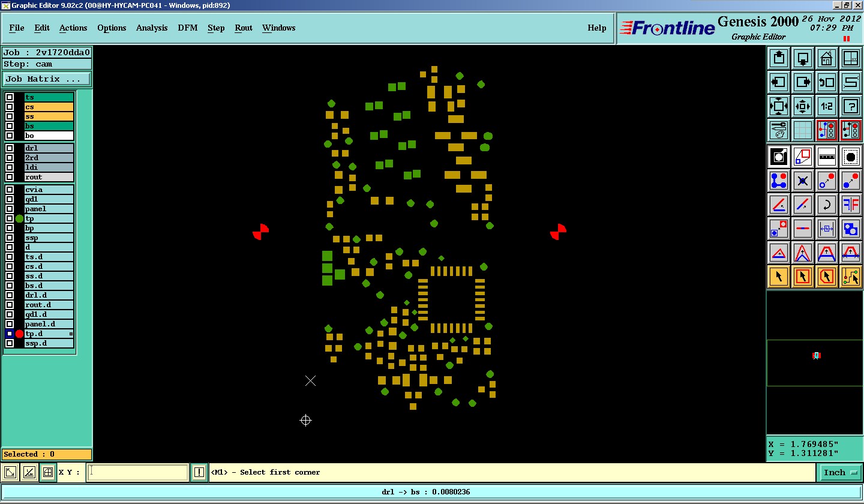Click the Selected : 0 status field

pyautogui.click(x=47, y=454)
